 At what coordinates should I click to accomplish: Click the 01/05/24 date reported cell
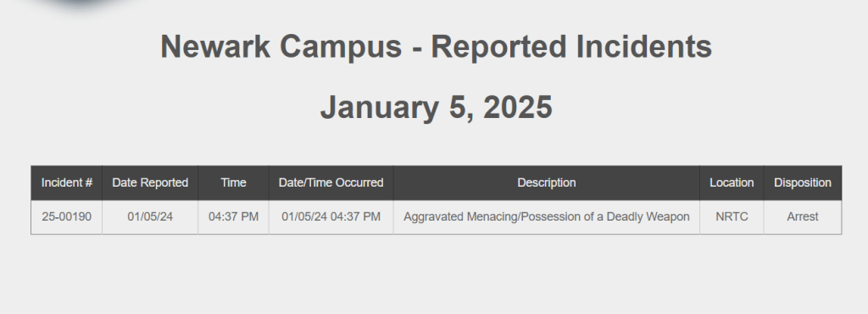click(x=150, y=217)
